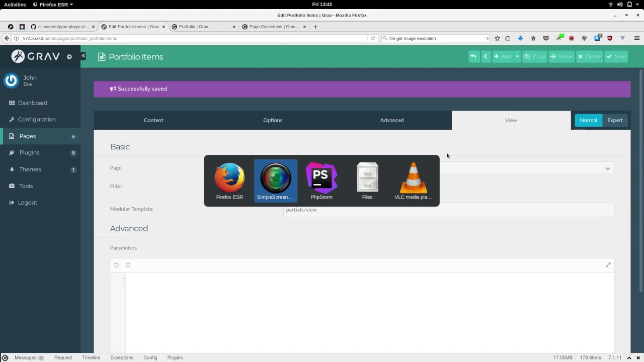Screen dimensions: 644x362
Task: Close the Edit Portfolio Items browser tab
Action: point(164,27)
